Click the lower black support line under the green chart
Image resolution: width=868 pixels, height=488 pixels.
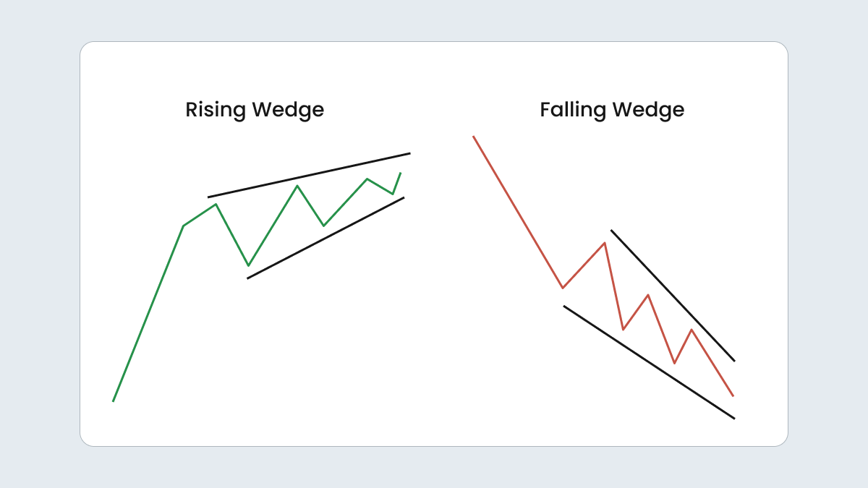(325, 238)
